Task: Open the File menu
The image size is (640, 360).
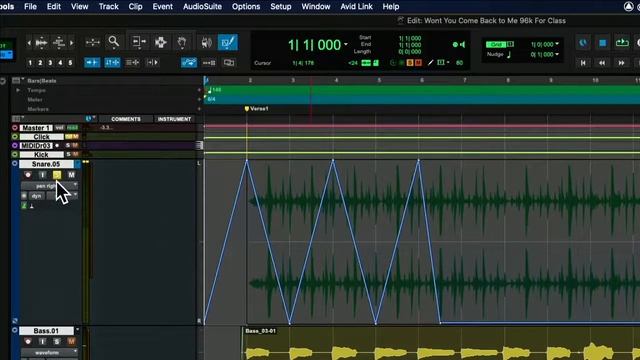Action: tap(30, 7)
